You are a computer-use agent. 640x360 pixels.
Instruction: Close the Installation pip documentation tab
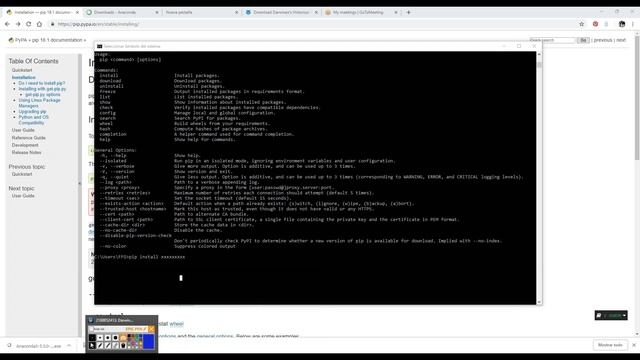tap(77, 13)
